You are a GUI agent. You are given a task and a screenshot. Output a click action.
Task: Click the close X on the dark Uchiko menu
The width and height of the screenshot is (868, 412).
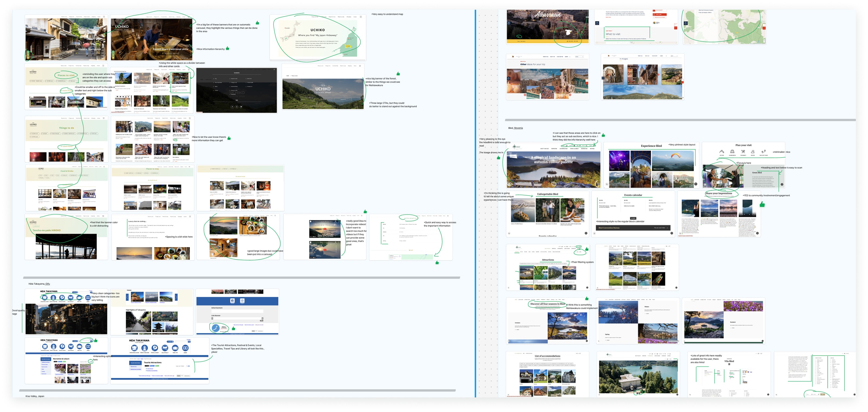tap(274, 70)
